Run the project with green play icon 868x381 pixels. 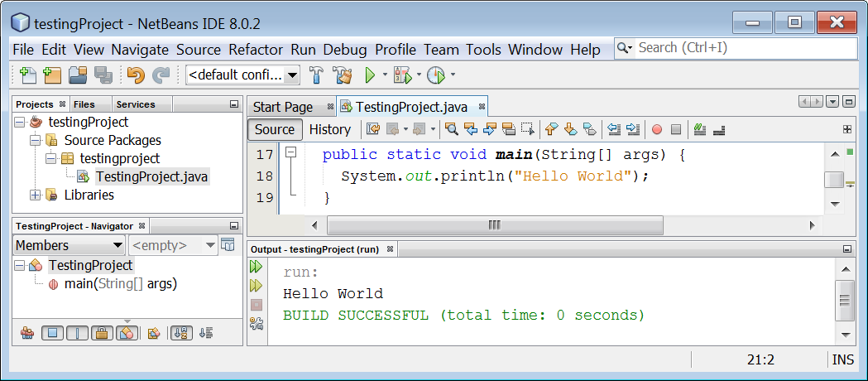(x=371, y=75)
